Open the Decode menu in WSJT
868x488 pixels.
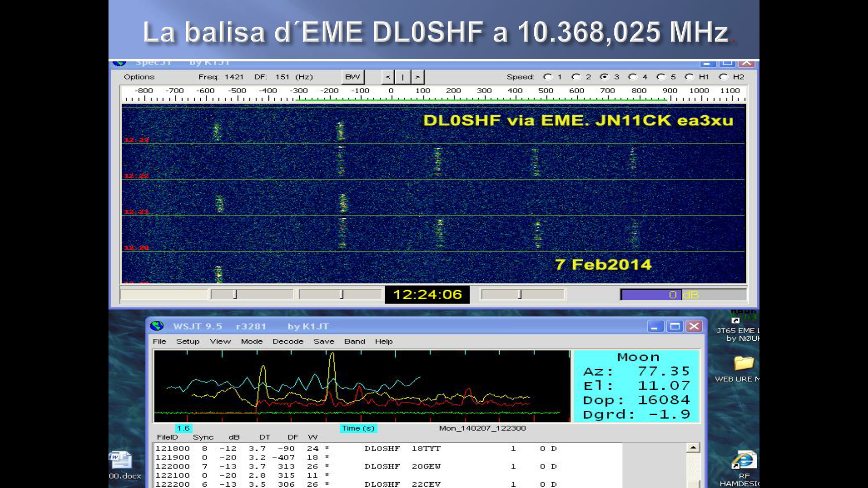(x=288, y=341)
